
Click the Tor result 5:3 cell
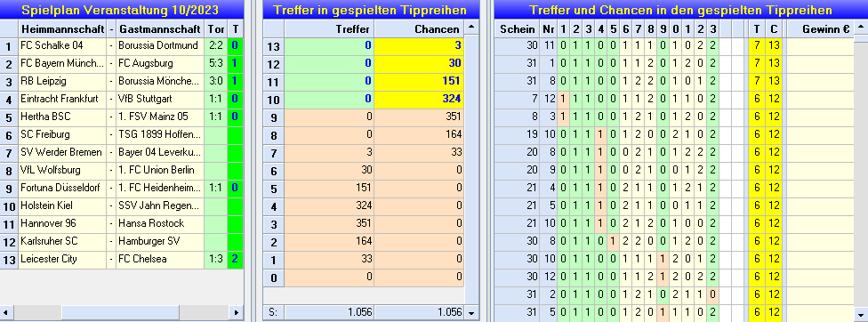coord(216,64)
